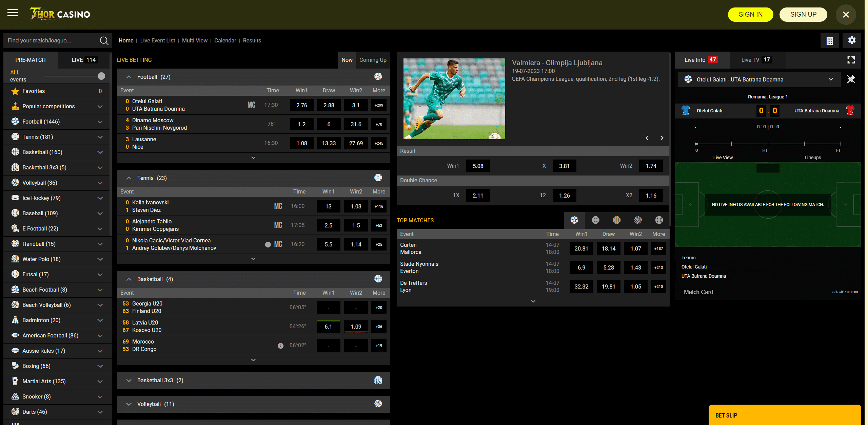Expand Live Info panel to fullscreen

[851, 60]
